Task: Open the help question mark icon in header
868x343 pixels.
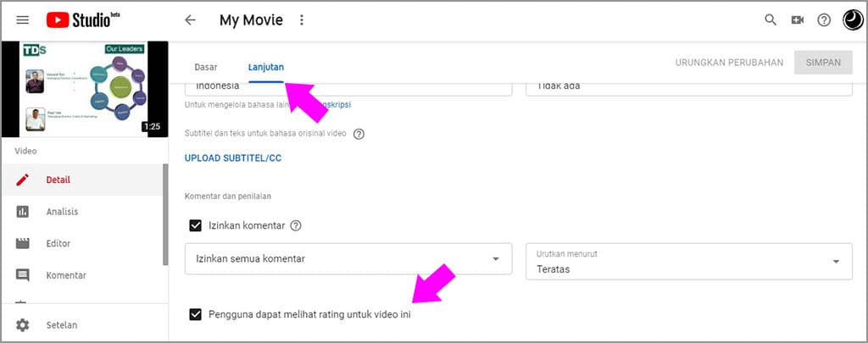Action: (824, 20)
